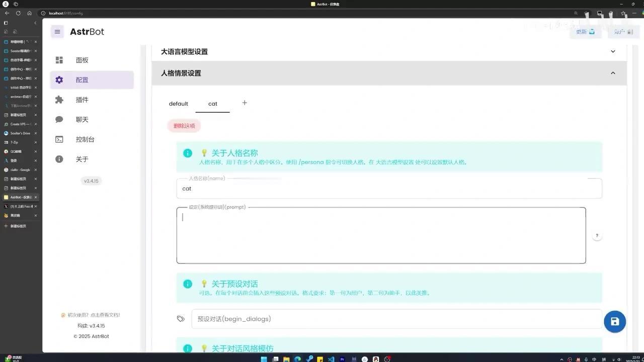
Task: Reload the page with refresh icon
Action: point(18,13)
